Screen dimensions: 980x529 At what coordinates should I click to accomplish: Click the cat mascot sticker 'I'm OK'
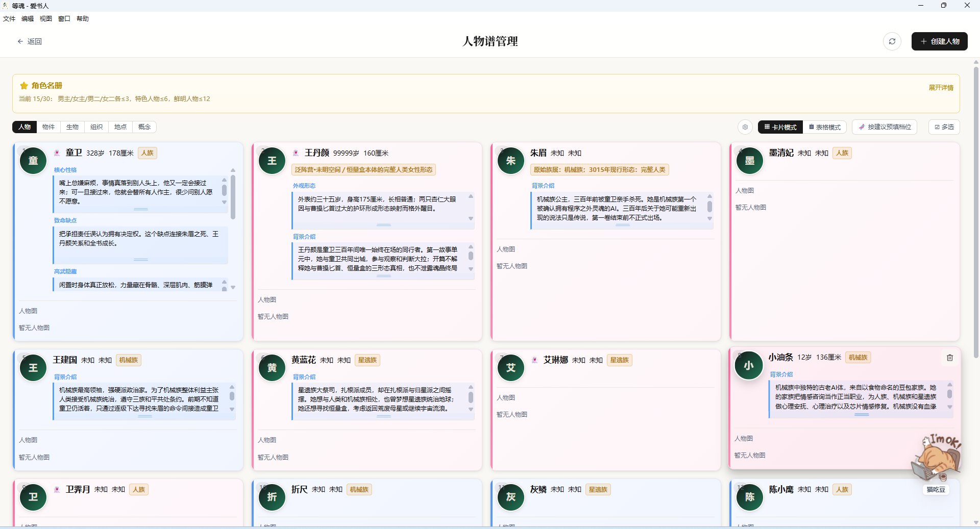pyautogui.click(x=936, y=457)
